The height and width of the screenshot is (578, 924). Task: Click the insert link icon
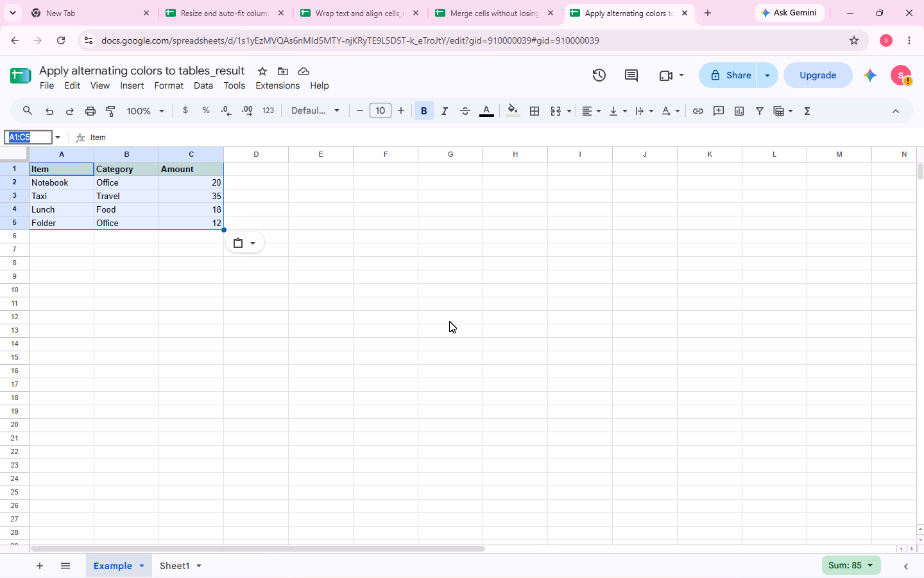pyautogui.click(x=698, y=111)
